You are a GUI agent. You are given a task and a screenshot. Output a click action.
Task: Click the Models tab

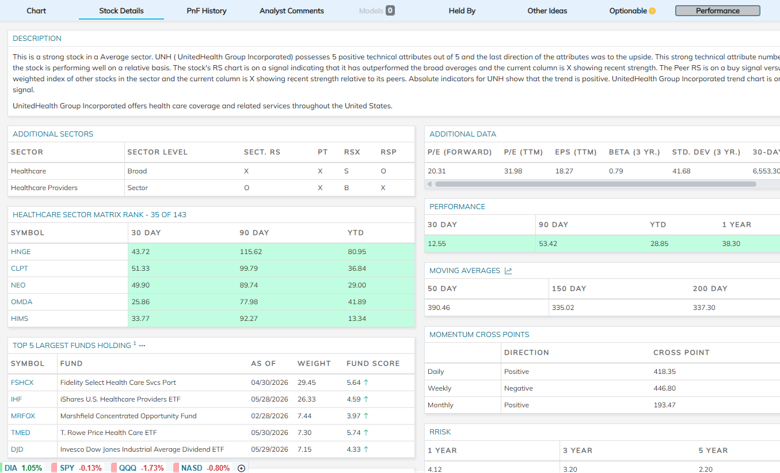[371, 10]
